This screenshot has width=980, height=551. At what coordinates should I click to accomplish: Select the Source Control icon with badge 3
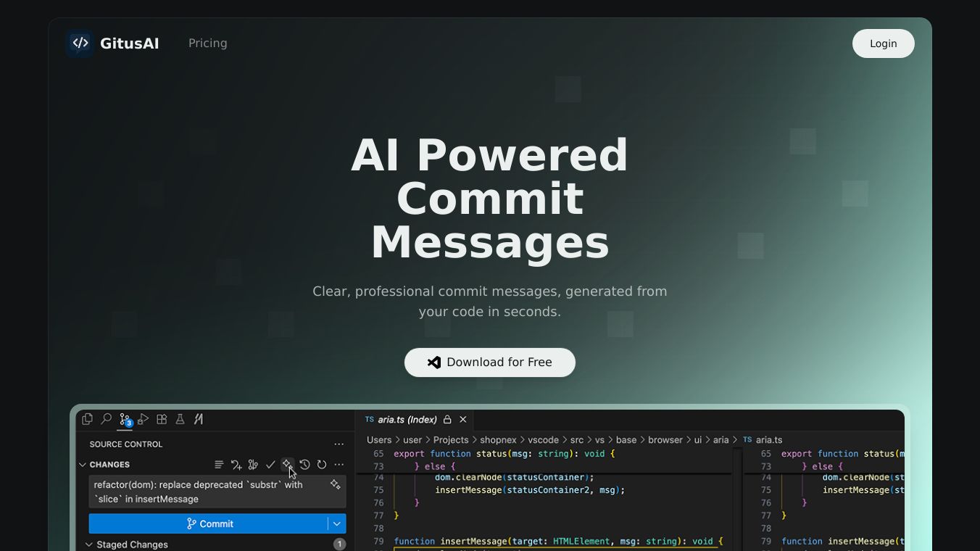125,420
